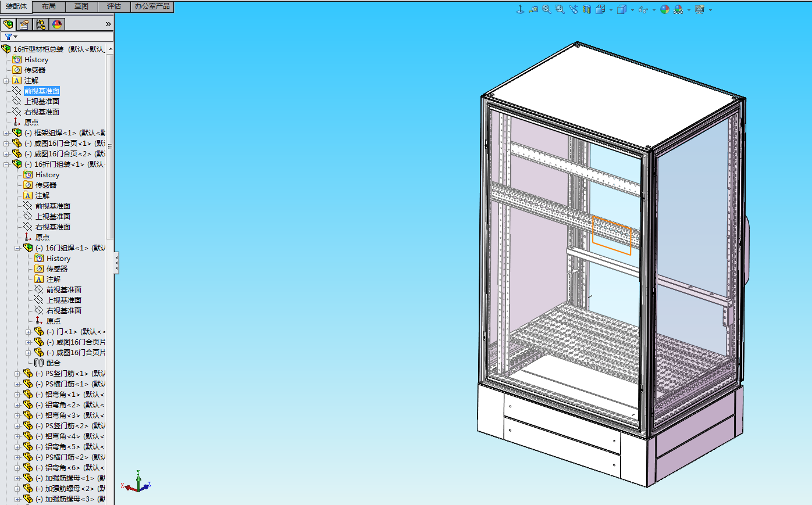
Task: Select the Zoom to Area tool
Action: 560,10
